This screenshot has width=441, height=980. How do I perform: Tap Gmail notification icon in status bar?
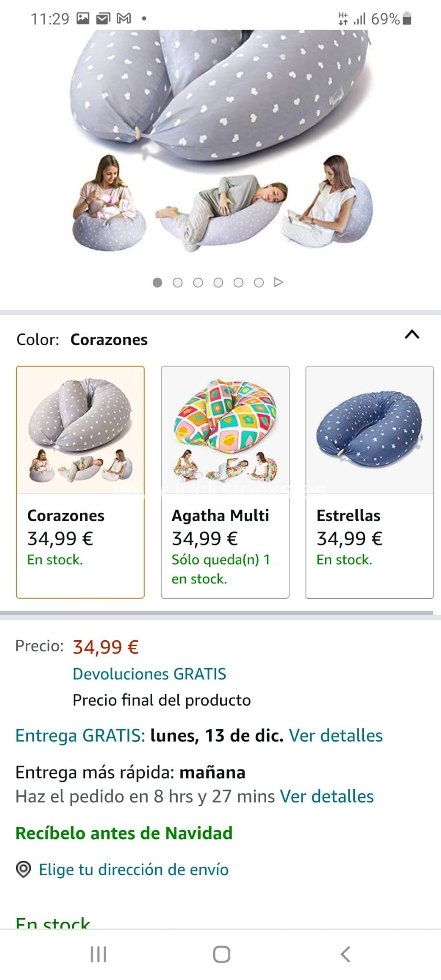click(x=124, y=19)
